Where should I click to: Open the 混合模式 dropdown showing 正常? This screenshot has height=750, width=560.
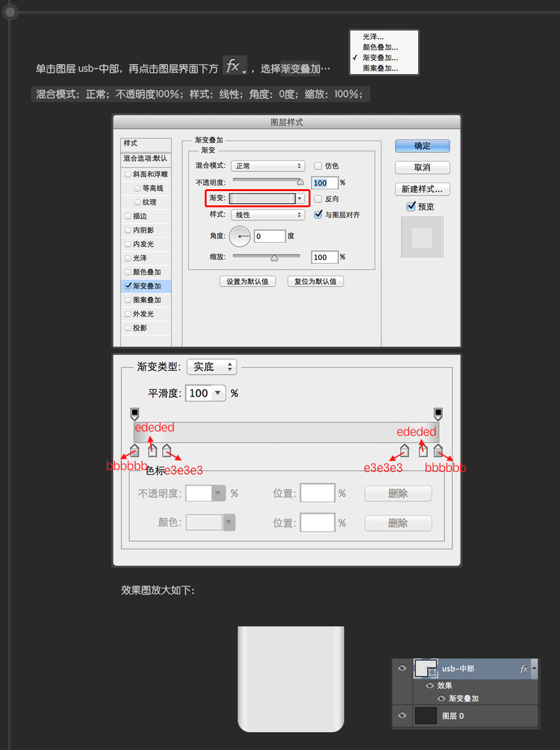(268, 166)
